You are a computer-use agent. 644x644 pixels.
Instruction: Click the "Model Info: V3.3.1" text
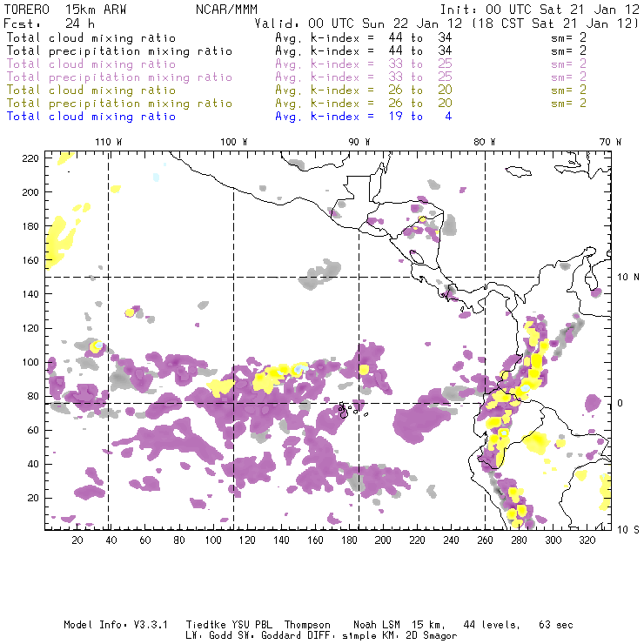pyautogui.click(x=116, y=625)
